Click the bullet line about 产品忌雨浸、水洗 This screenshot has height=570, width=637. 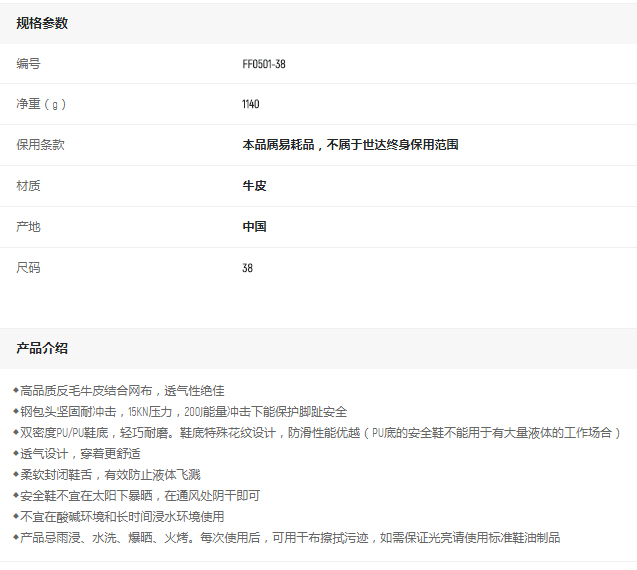pyautogui.click(x=288, y=537)
